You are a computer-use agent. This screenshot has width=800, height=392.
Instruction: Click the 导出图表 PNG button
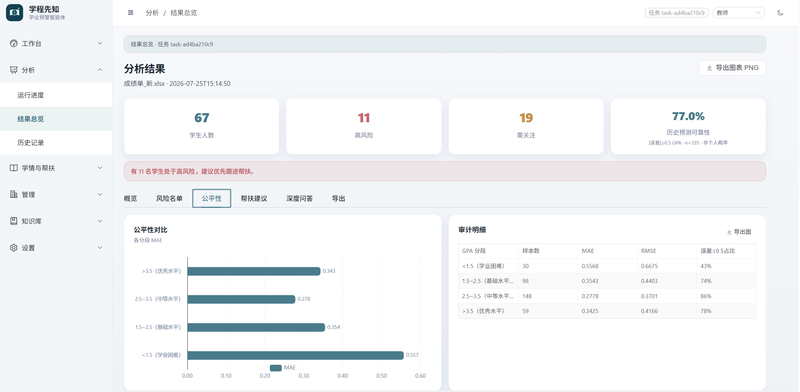point(732,68)
